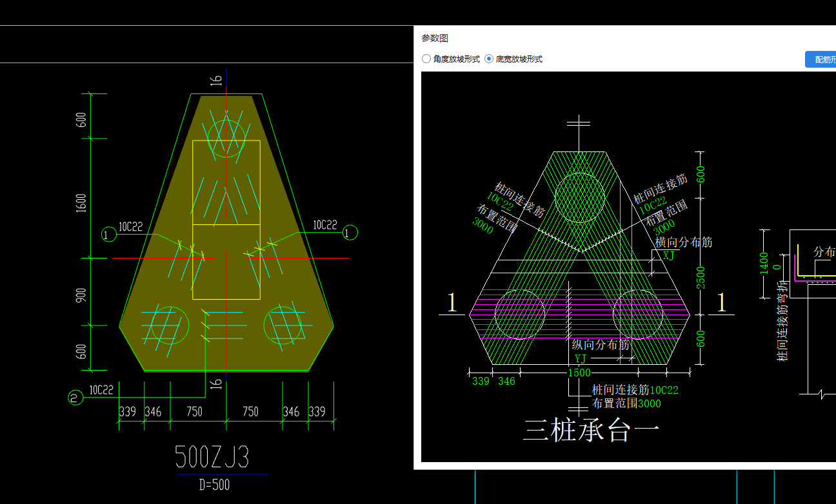This screenshot has width=836, height=504.
Task: Click the vertical 桩间连接筋弯折 label
Action: click(x=783, y=320)
